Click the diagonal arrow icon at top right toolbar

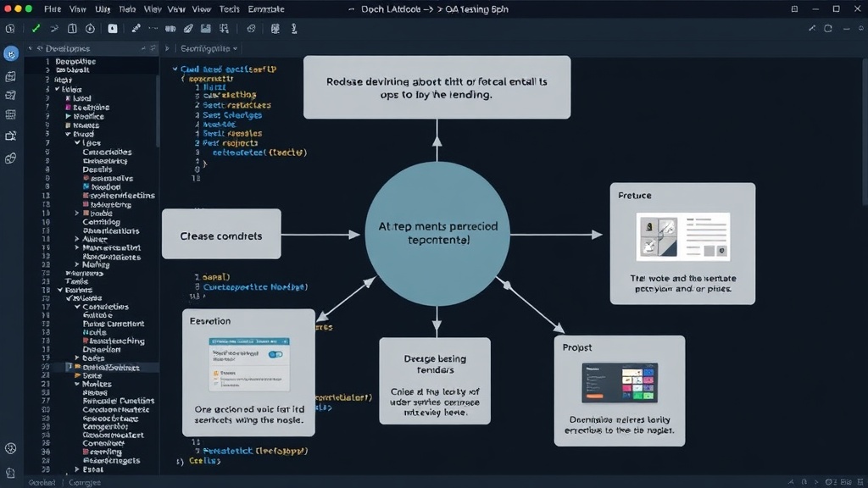(x=811, y=28)
